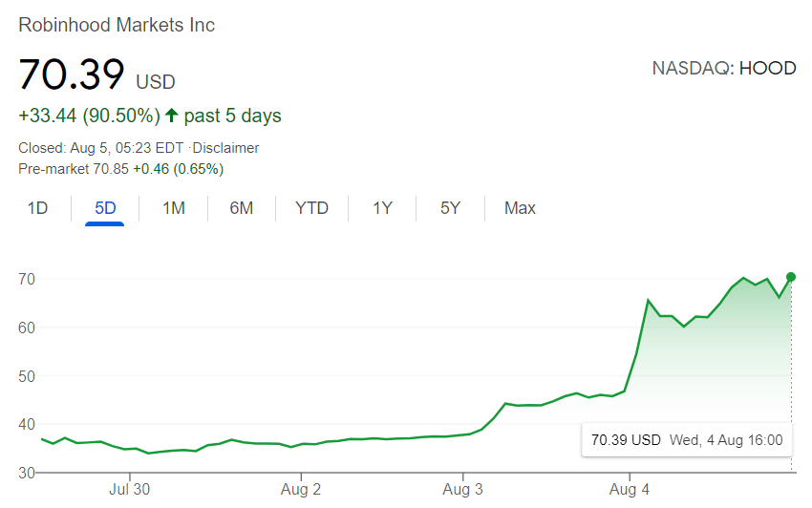812x508 pixels.
Task: Click the large 70.39 price value
Action: [x=72, y=74]
